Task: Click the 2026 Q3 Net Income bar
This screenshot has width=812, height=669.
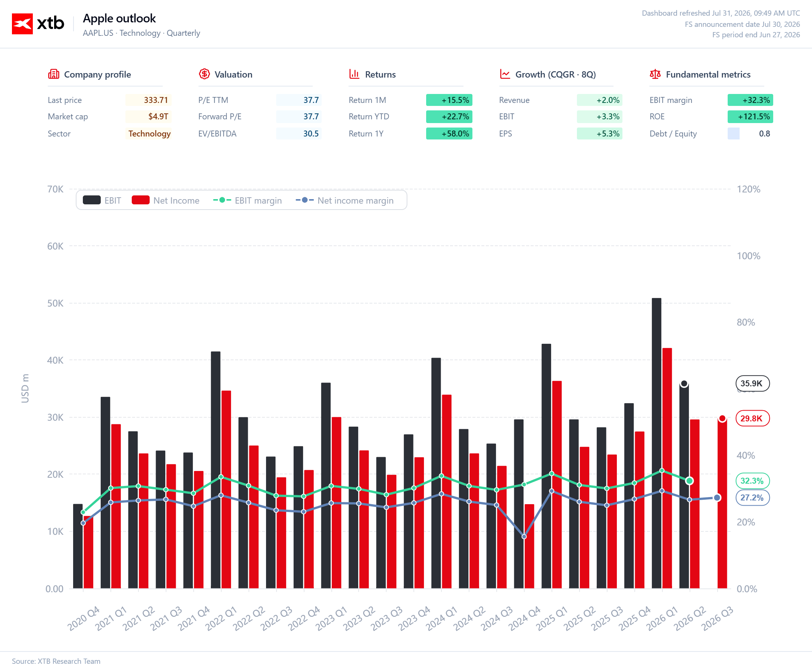Action: (722, 503)
